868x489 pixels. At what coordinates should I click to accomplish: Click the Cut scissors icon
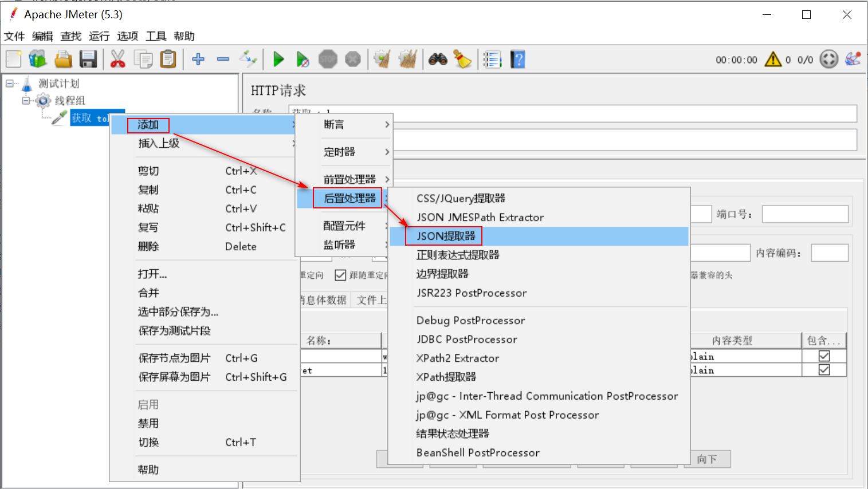117,59
